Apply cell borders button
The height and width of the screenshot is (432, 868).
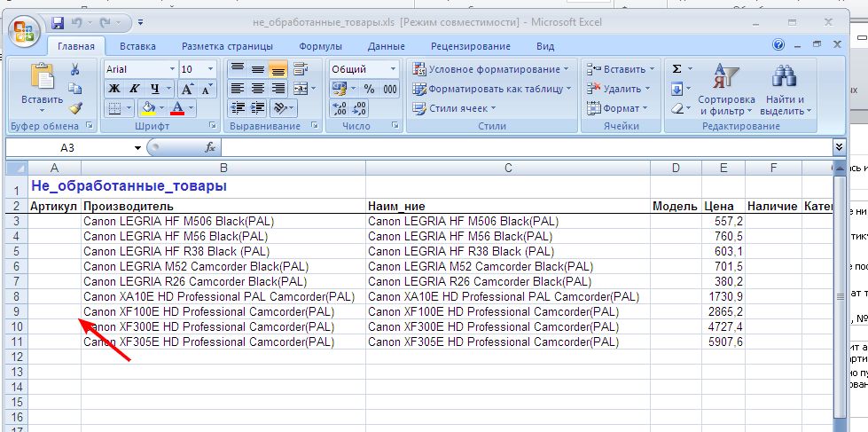pyautogui.click(x=114, y=108)
